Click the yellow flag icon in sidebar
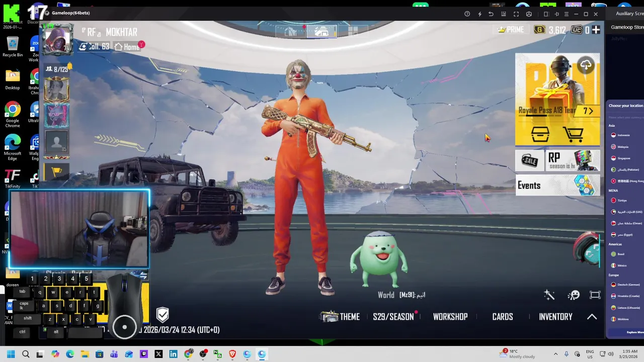644x362 pixels. 56,172
